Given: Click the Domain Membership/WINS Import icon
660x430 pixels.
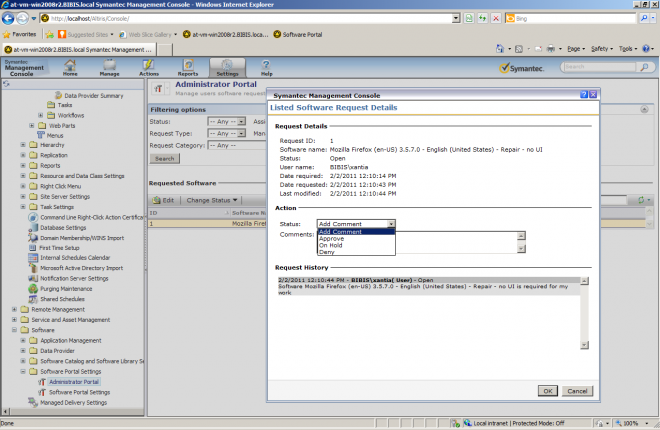Looking at the screenshot, I should coord(33,238).
